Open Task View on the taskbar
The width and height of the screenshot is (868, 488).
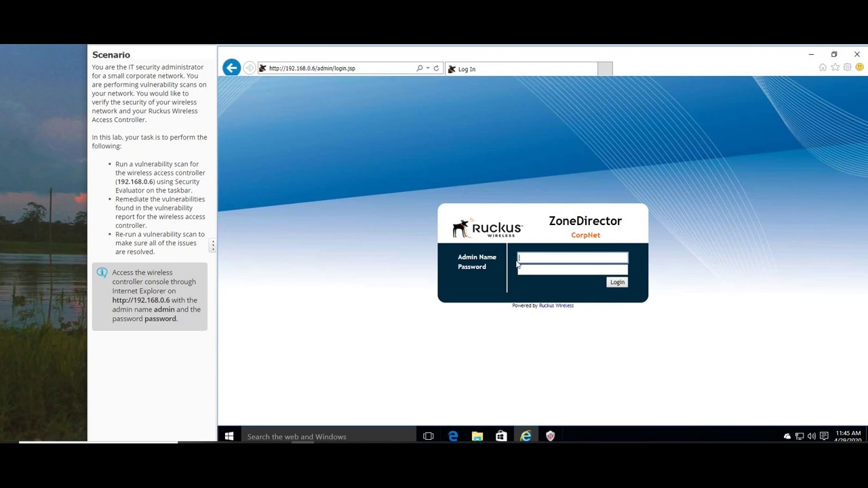(x=429, y=436)
